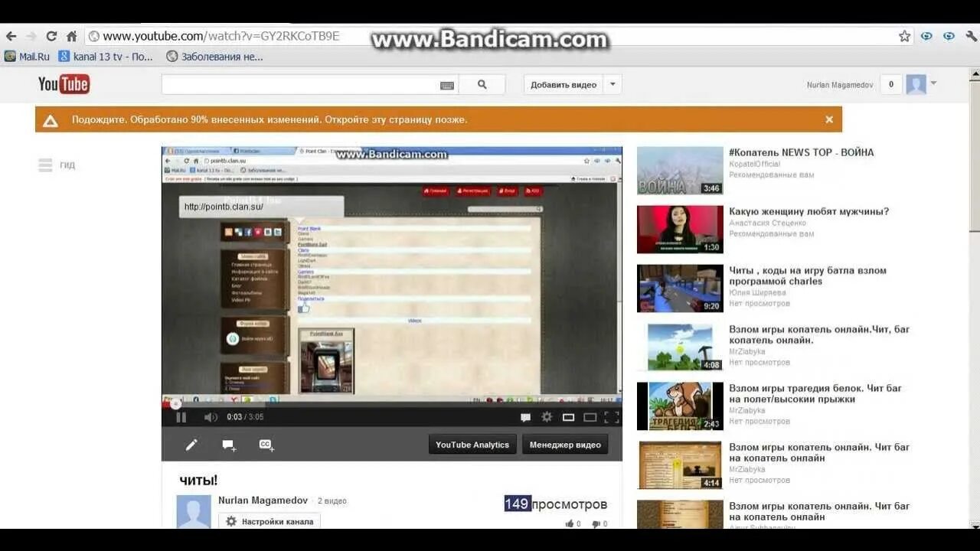Image resolution: width=980 pixels, height=551 pixels.
Task: Open Взлом игры трагедия белок video
Action: point(815,393)
